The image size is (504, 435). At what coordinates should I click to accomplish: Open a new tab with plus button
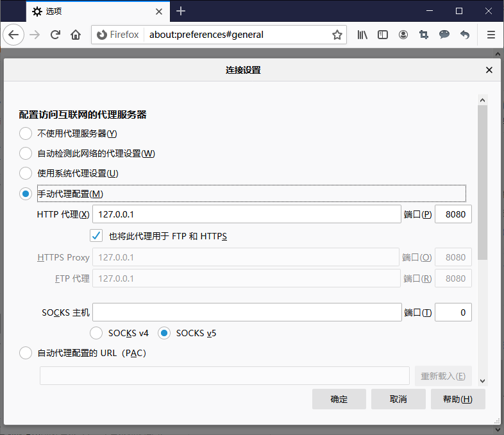coord(181,12)
